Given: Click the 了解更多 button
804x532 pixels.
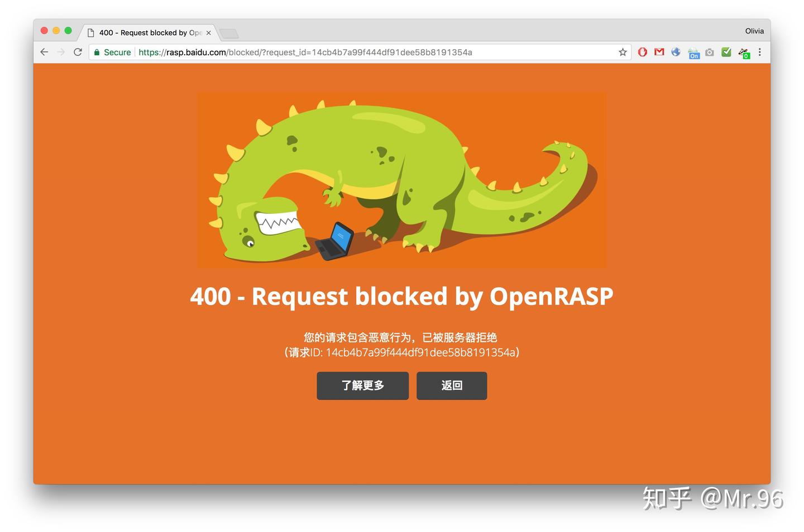Looking at the screenshot, I should click(362, 385).
